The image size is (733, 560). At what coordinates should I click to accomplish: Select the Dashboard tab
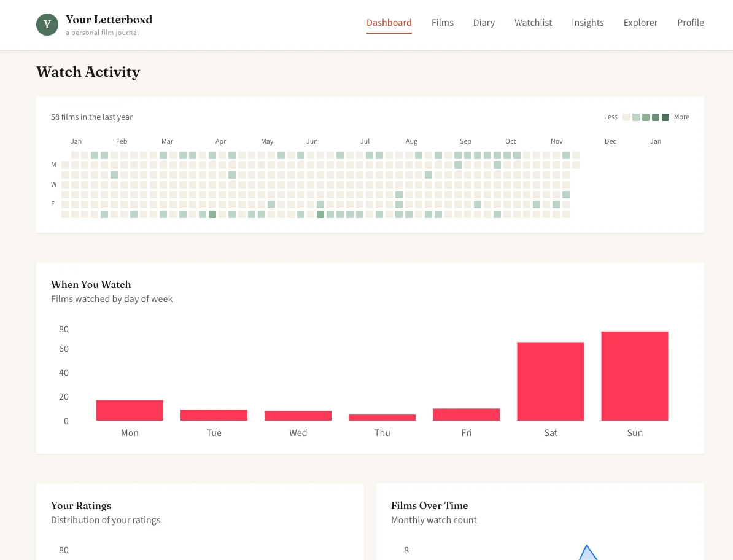(389, 23)
